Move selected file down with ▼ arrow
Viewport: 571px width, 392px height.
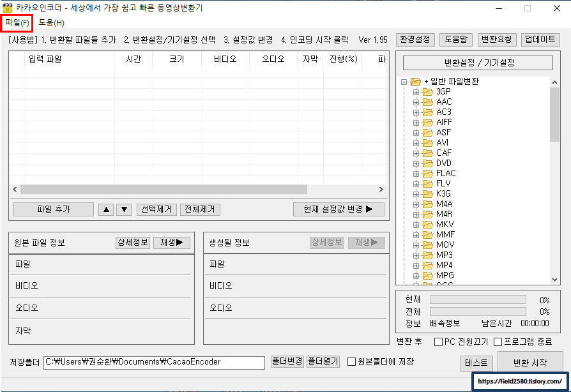coord(124,209)
